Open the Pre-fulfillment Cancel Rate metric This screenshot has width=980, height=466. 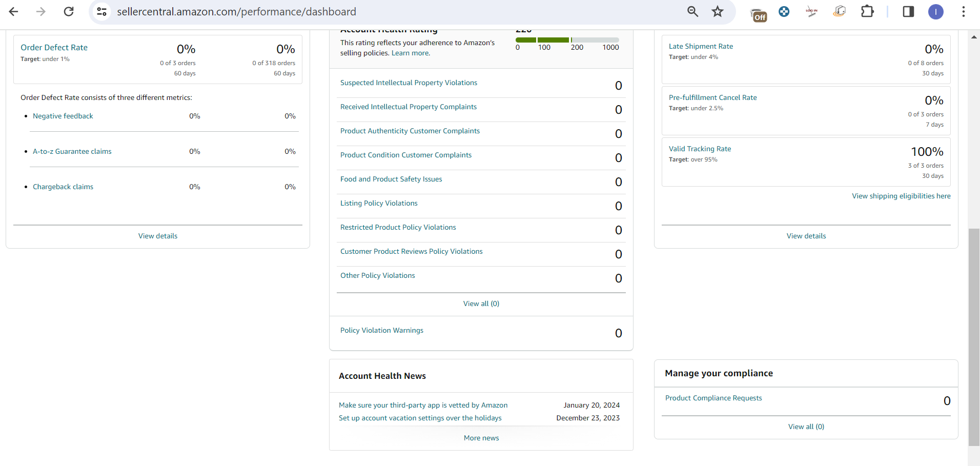pyautogui.click(x=712, y=97)
